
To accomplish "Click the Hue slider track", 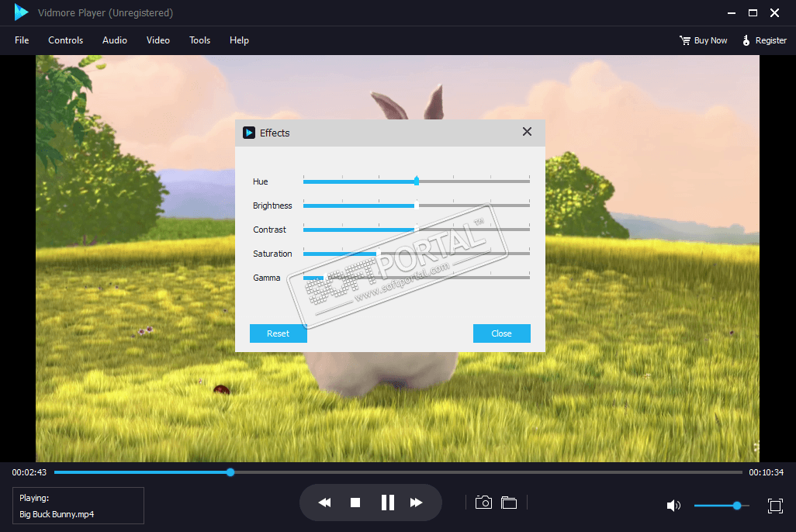I will (x=417, y=181).
